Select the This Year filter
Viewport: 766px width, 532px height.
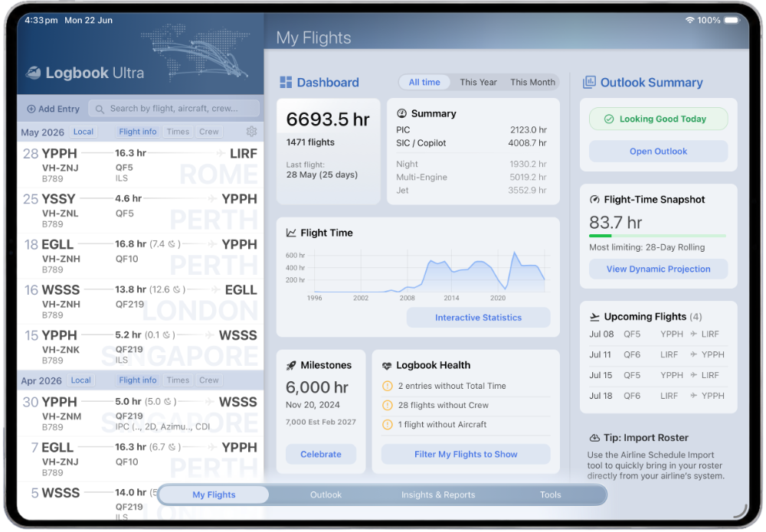coord(478,82)
